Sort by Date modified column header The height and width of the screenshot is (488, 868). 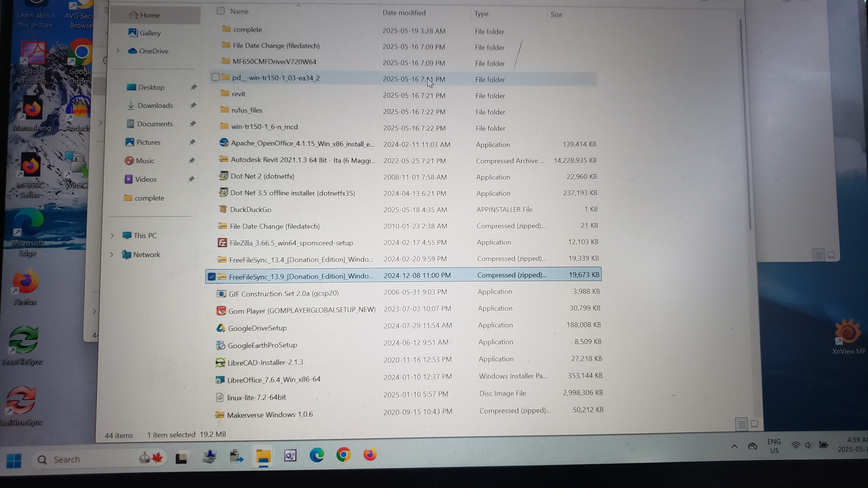pos(404,13)
